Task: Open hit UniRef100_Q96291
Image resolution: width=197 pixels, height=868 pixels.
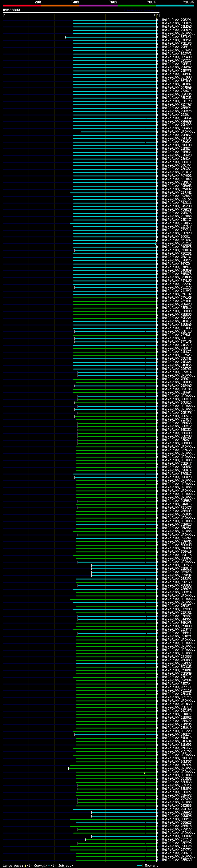Action: click(176, 20)
